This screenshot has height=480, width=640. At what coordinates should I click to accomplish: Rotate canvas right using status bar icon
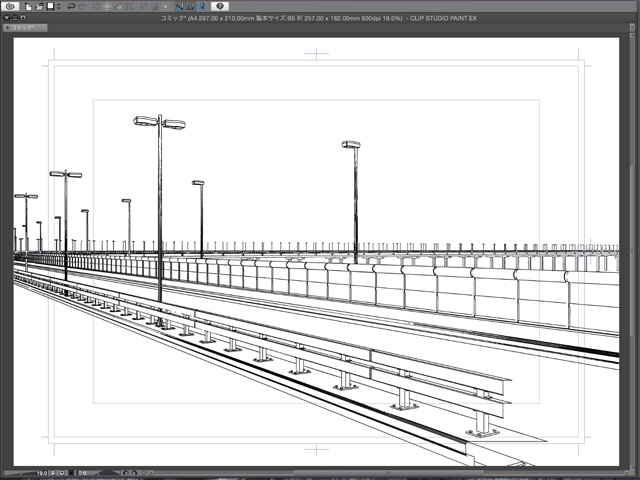click(x=134, y=473)
